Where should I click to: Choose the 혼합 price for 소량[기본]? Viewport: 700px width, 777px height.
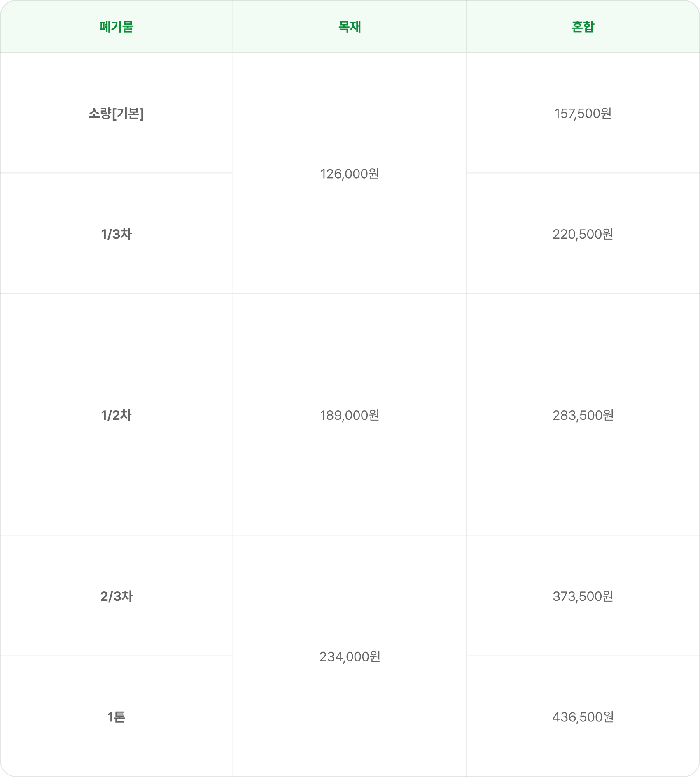(x=583, y=113)
